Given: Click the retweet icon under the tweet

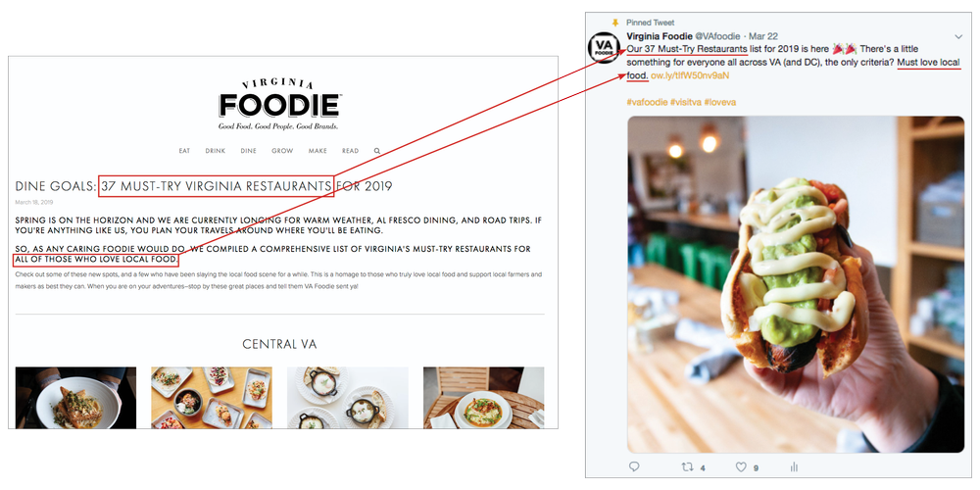Looking at the screenshot, I should pos(687,466).
